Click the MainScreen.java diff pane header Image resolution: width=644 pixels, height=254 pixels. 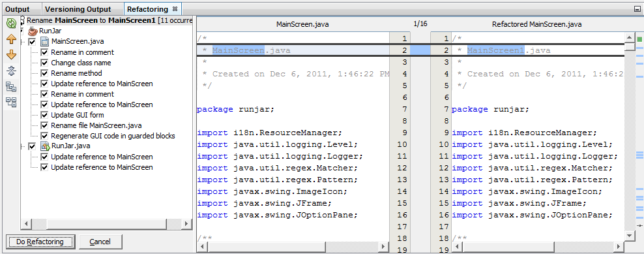[302, 24]
